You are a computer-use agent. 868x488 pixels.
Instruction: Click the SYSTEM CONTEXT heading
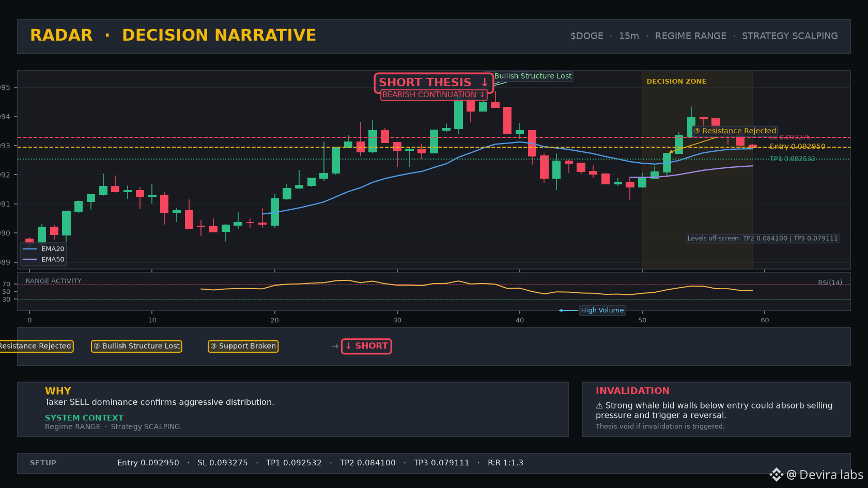(84, 418)
